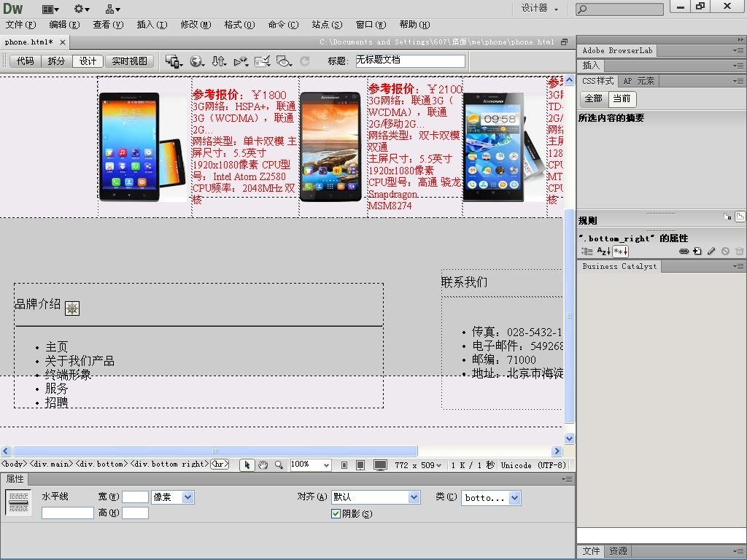Switch to the 资源 panel tab
Viewport: 747px width, 560px height.
(x=618, y=551)
